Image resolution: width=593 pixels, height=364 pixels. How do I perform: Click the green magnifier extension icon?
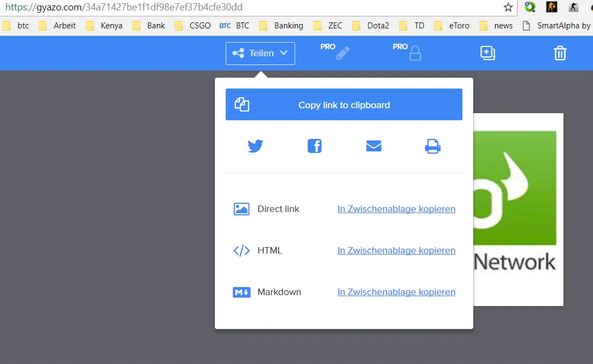click(x=530, y=7)
